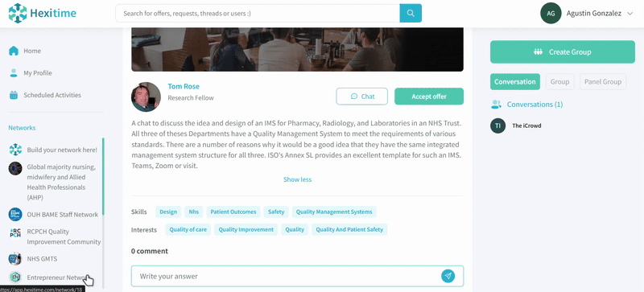Switch to the Panel Group tab
The image size is (644, 292).
click(603, 82)
